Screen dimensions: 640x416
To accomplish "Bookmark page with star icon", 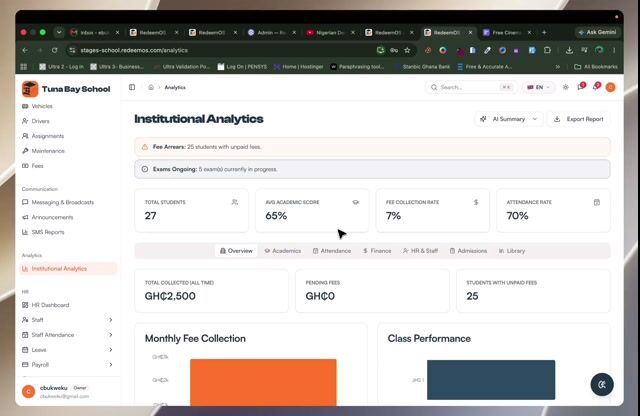I will click(x=407, y=50).
